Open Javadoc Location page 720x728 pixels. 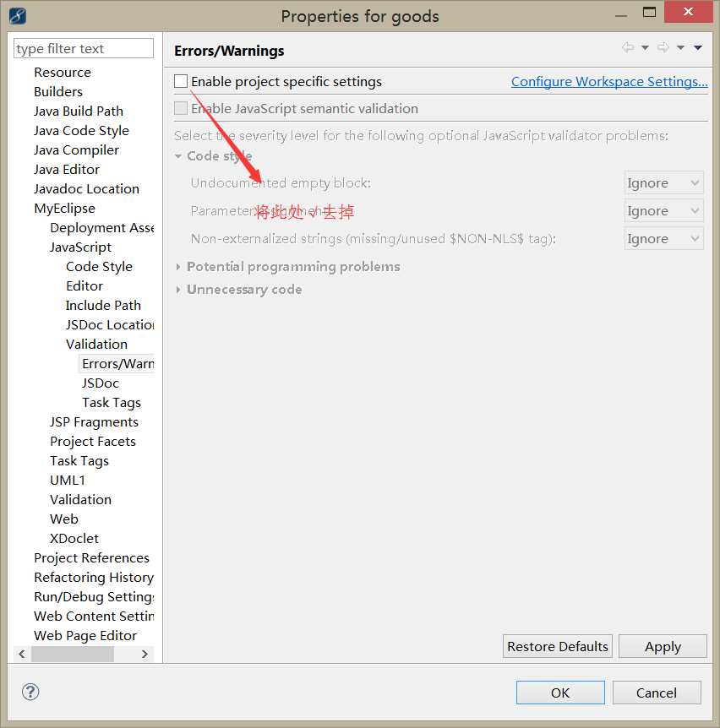86,189
